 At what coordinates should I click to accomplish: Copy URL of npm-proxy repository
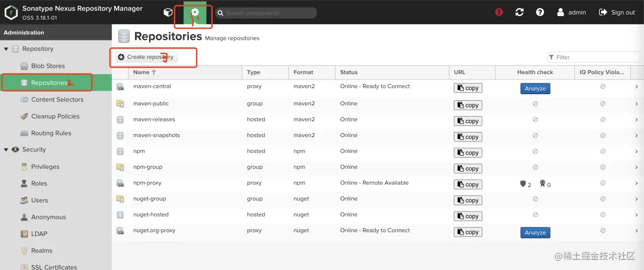tap(468, 184)
